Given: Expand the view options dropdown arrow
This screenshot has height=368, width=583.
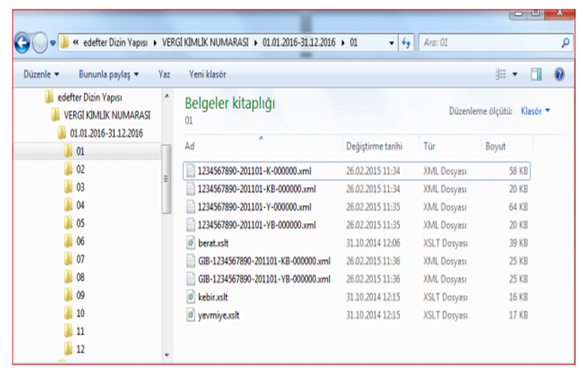Looking at the screenshot, I should coord(515,74).
